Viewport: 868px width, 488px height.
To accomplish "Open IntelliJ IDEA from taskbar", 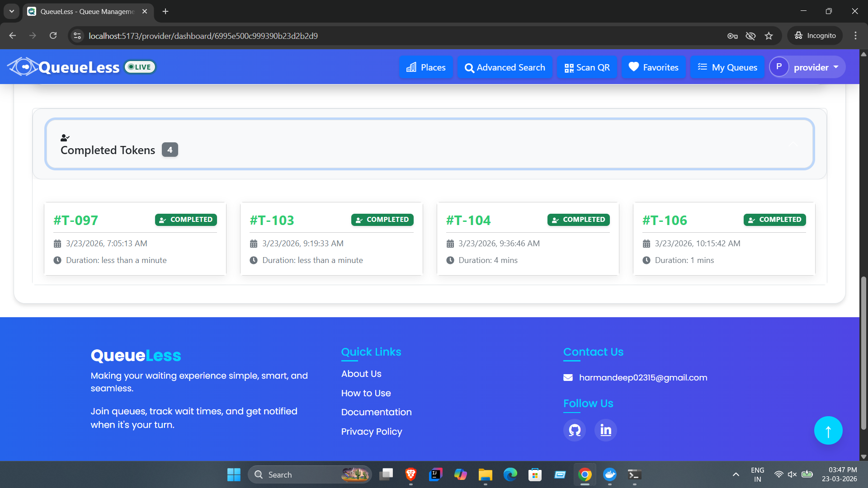I will 435,474.
